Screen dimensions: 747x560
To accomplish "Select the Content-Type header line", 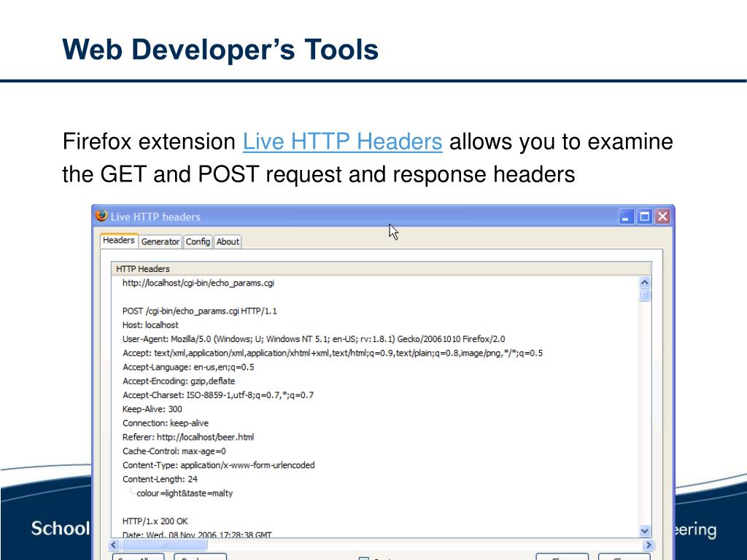I will click(x=219, y=464).
